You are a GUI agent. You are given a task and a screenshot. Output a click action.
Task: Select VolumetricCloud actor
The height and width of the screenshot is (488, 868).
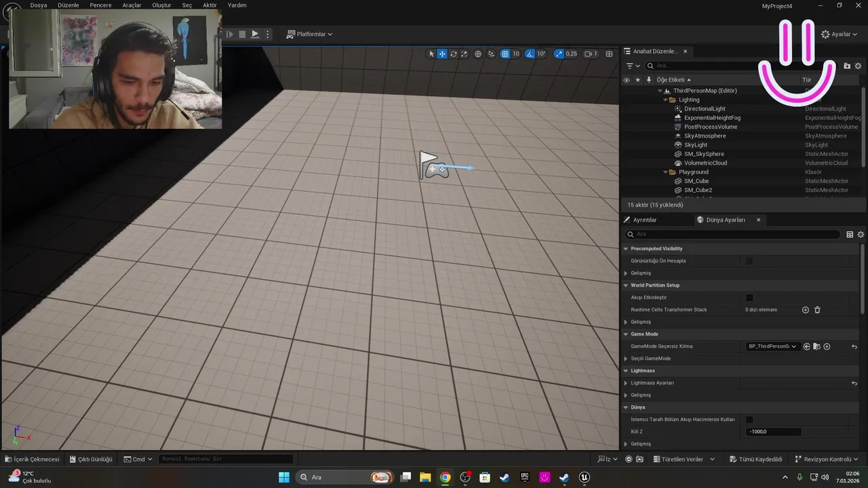705,163
